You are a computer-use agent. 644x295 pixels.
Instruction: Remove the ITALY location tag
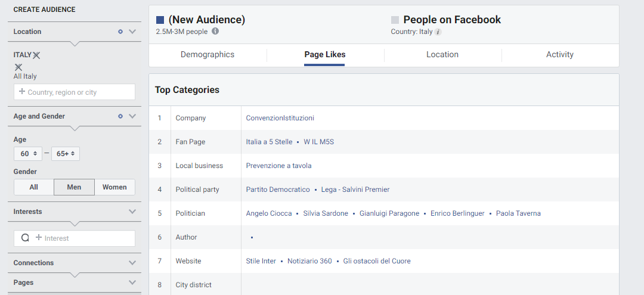36,55
